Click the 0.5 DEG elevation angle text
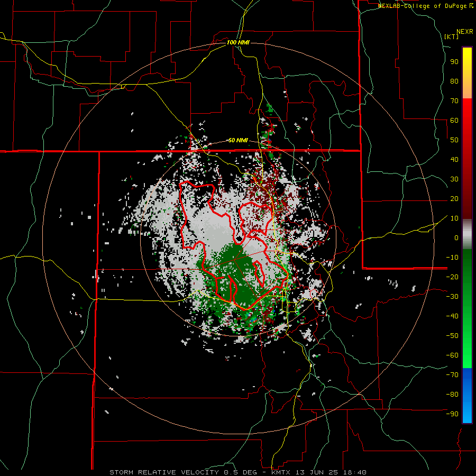This screenshot has width=476, height=476. [240, 472]
